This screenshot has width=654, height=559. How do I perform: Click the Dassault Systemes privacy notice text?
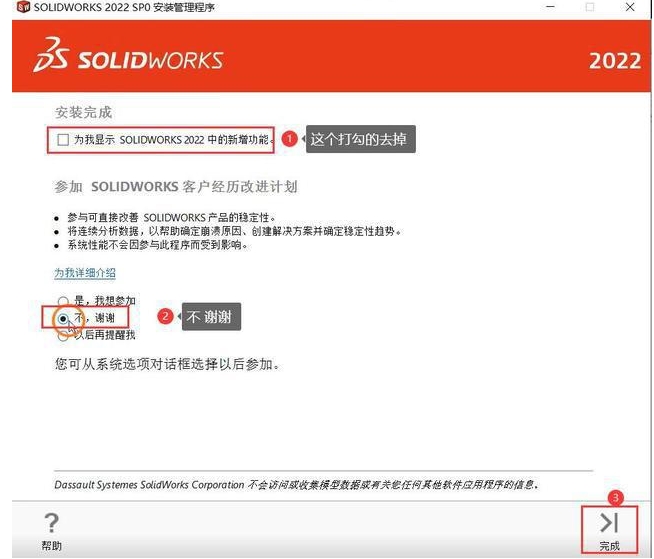click(x=297, y=485)
